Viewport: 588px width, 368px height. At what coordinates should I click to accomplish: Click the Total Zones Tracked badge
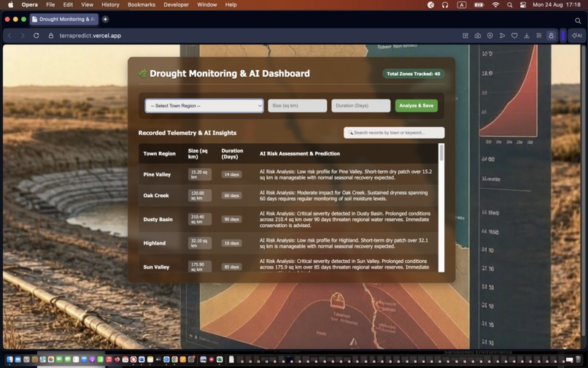tap(413, 74)
